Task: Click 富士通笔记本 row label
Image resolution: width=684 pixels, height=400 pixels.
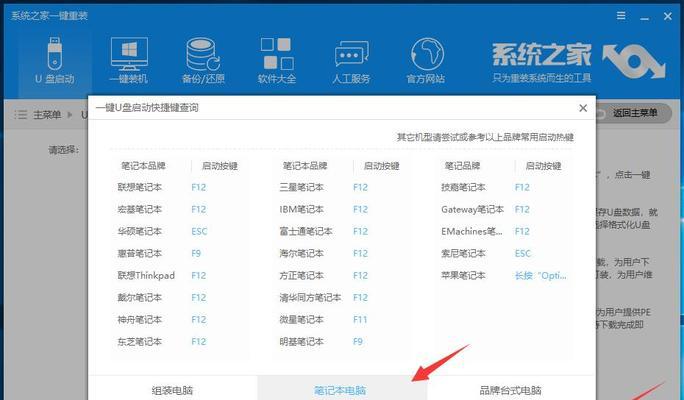Action: (306, 231)
